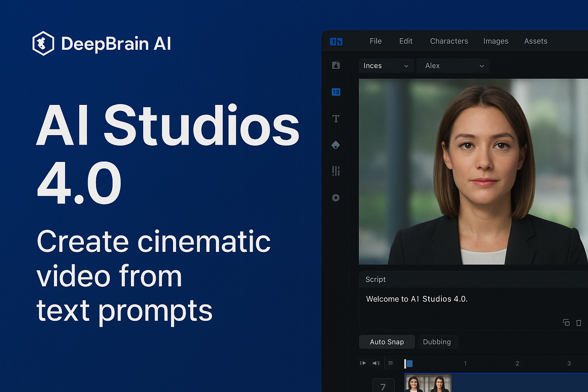588x392 pixels.
Task: Click timeline ruler mark 1
Action: click(x=465, y=363)
